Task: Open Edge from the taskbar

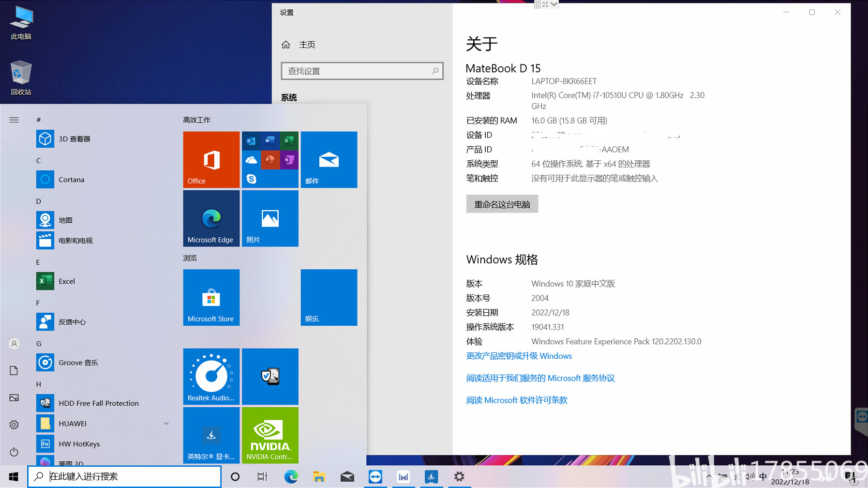Action: pyautogui.click(x=291, y=477)
